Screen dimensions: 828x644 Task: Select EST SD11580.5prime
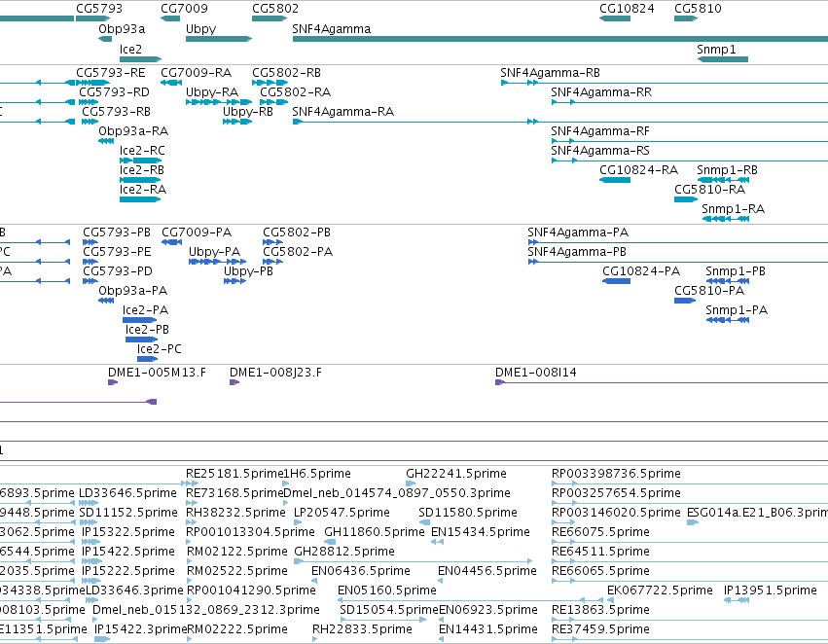[x=468, y=513]
